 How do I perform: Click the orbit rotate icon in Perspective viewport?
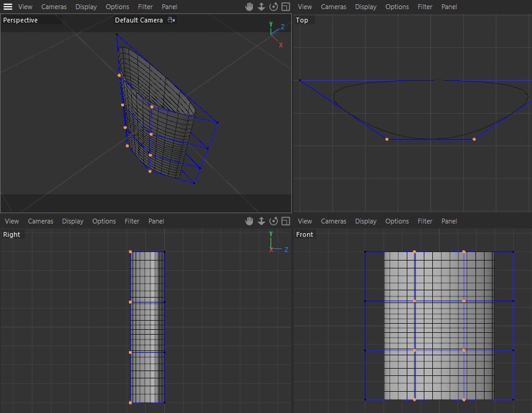(274, 7)
